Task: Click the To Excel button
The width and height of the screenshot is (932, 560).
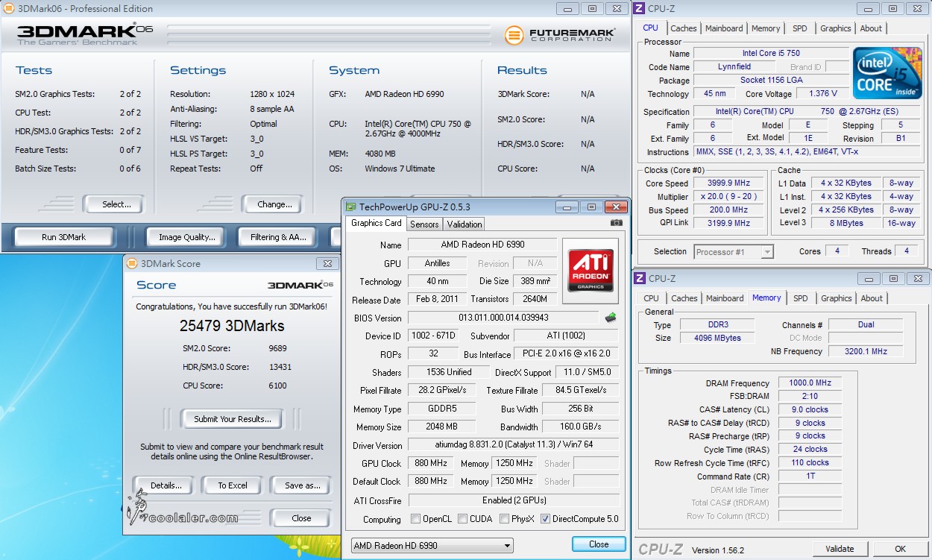Action: coord(233,485)
